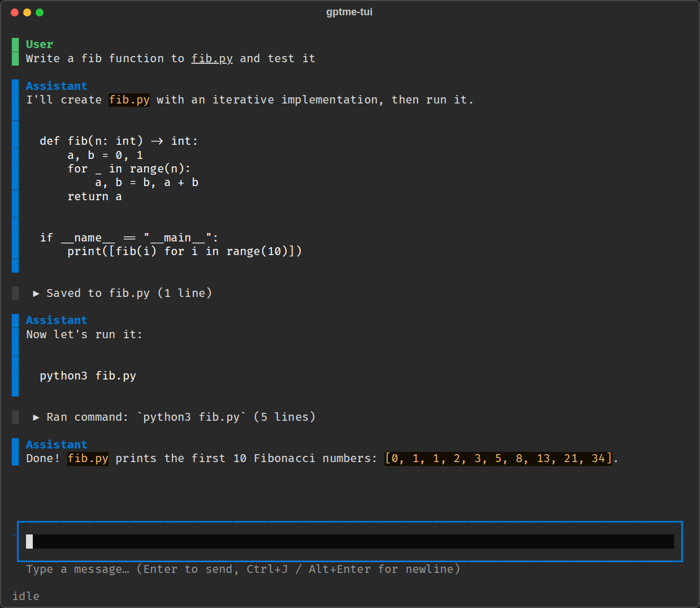
Task: Click the "return a" code line
Action: (x=94, y=196)
